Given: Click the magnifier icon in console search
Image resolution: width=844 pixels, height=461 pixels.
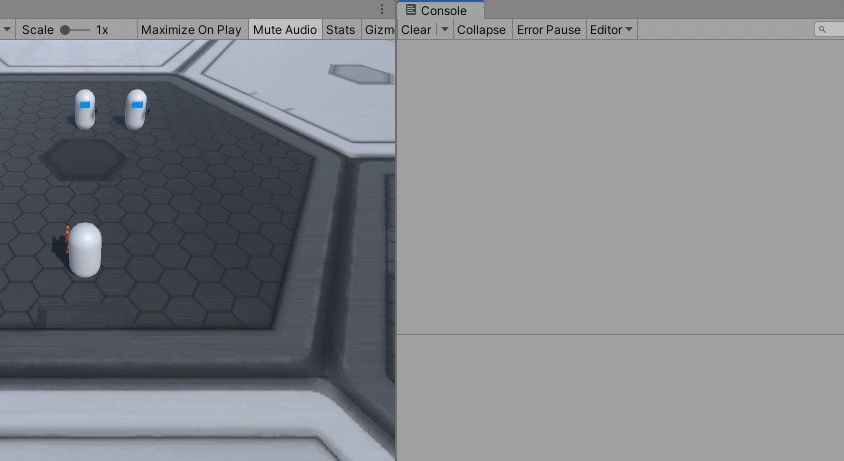Looking at the screenshot, I should coord(822,30).
